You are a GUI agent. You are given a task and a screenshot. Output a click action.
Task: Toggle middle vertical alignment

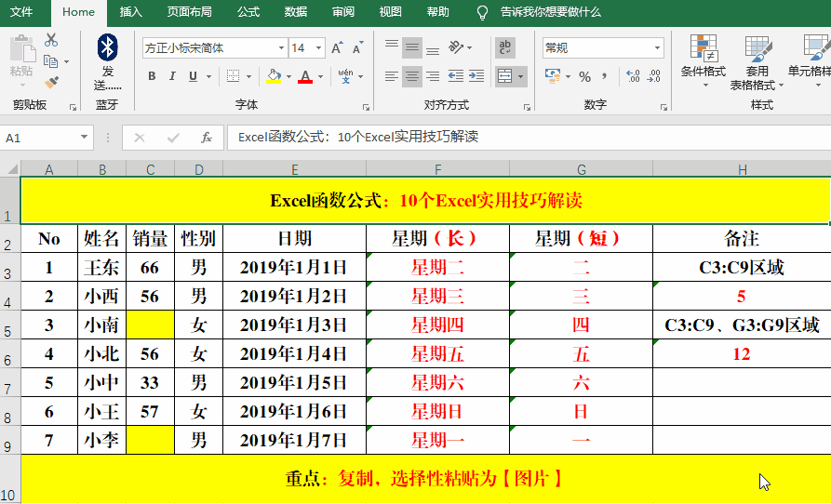(x=412, y=47)
